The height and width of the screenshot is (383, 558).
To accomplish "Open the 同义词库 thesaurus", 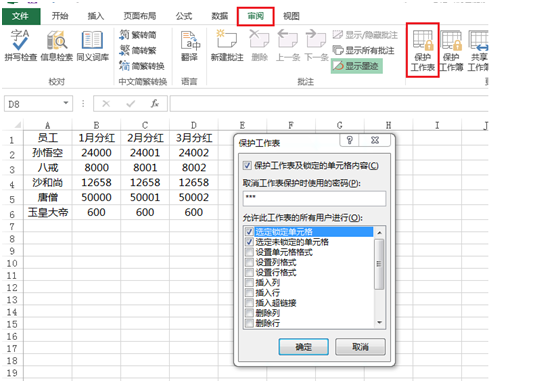I will click(x=93, y=46).
